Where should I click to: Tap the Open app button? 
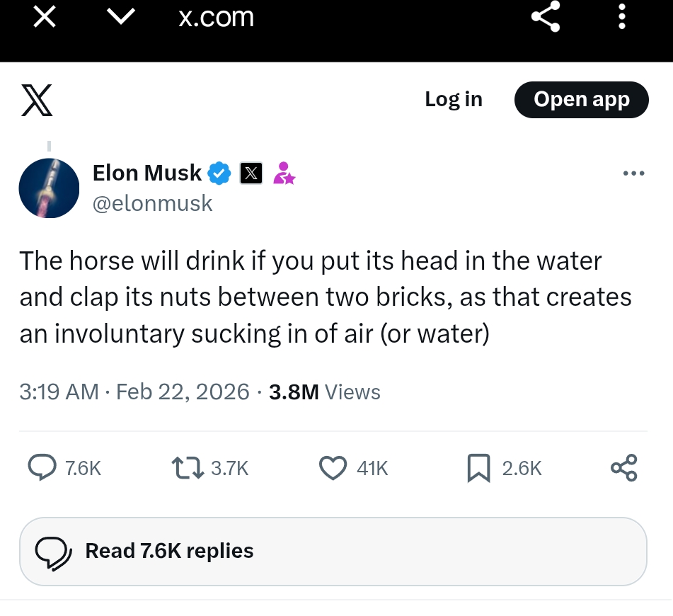(x=581, y=100)
